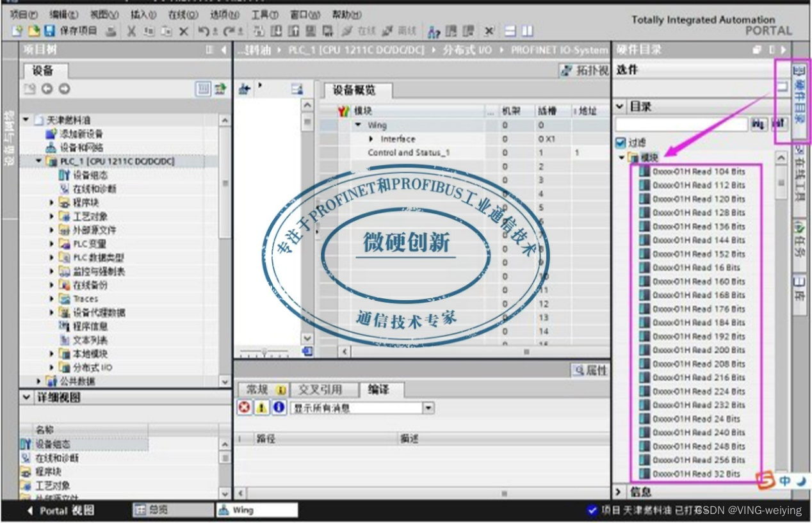Collapse the PLC_1 CPU 1211C node
This screenshot has width=812, height=523.
(x=39, y=161)
